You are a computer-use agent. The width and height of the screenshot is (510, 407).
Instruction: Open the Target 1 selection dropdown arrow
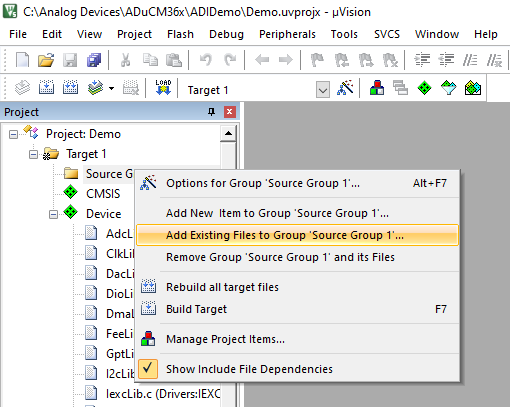[323, 90]
